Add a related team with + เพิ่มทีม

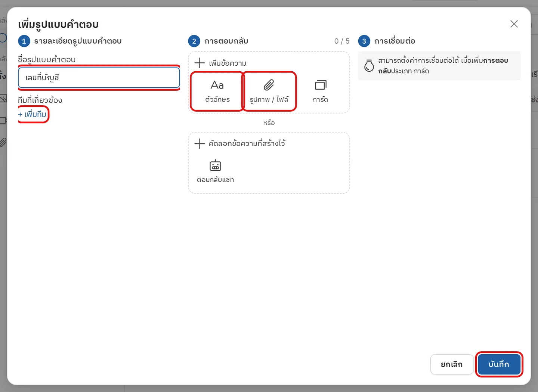click(x=33, y=114)
